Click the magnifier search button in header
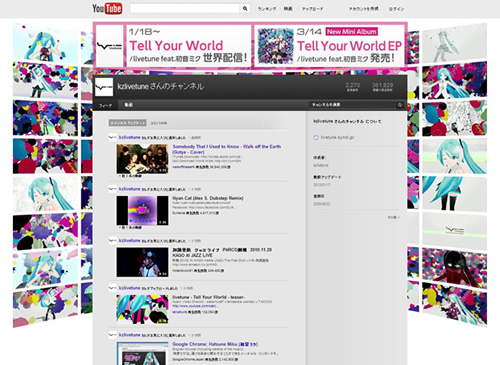Screen dimensions: 500x365 [x=245, y=9]
